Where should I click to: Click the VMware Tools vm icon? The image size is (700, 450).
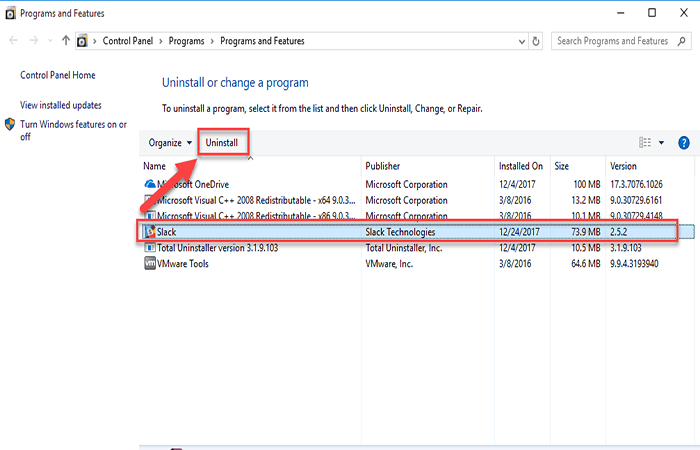click(x=150, y=263)
